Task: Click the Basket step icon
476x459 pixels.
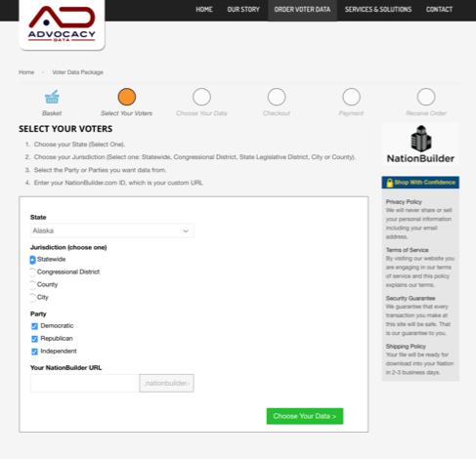Action: click(x=52, y=97)
